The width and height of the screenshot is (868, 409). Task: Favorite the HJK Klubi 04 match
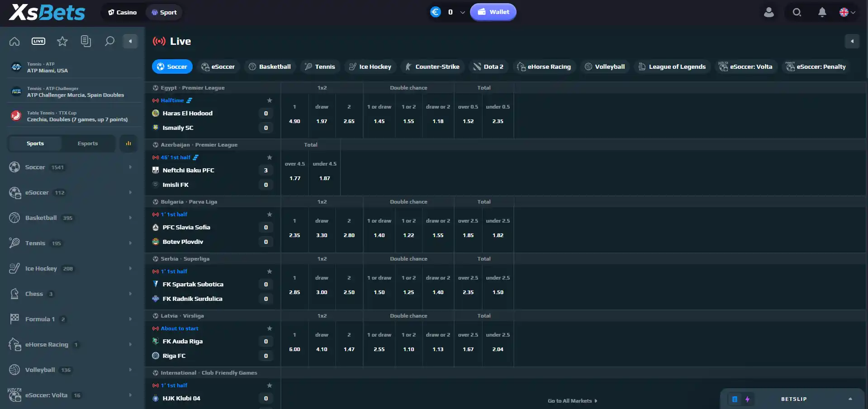tap(270, 385)
